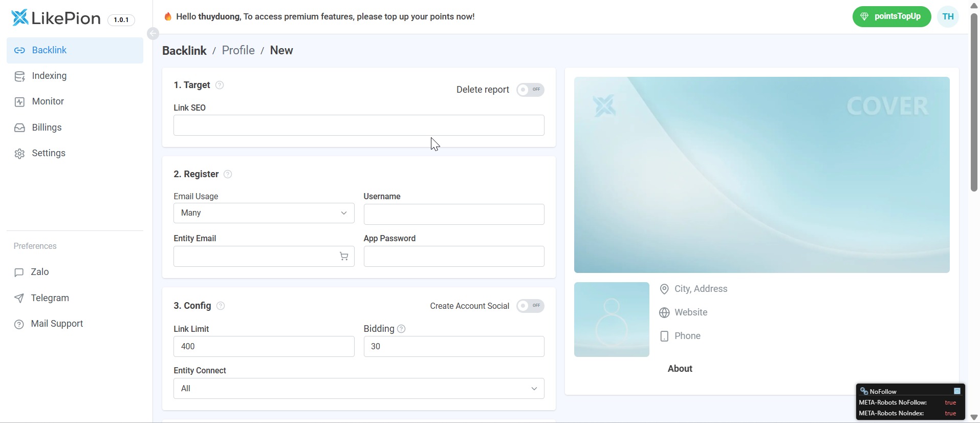Click the scrollbar down arrow
Image resolution: width=980 pixels, height=423 pixels.
click(974, 417)
